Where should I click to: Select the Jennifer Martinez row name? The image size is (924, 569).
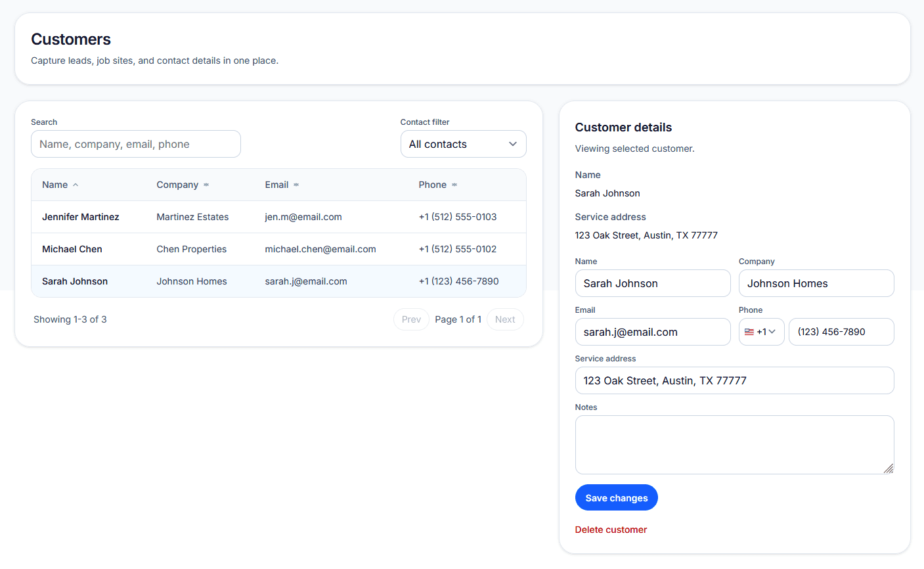[81, 217]
